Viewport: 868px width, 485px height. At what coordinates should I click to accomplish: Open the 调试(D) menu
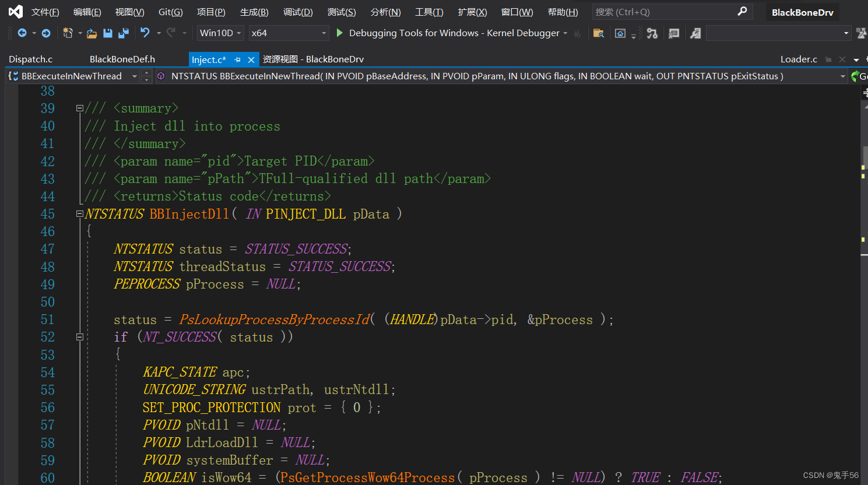click(x=298, y=12)
